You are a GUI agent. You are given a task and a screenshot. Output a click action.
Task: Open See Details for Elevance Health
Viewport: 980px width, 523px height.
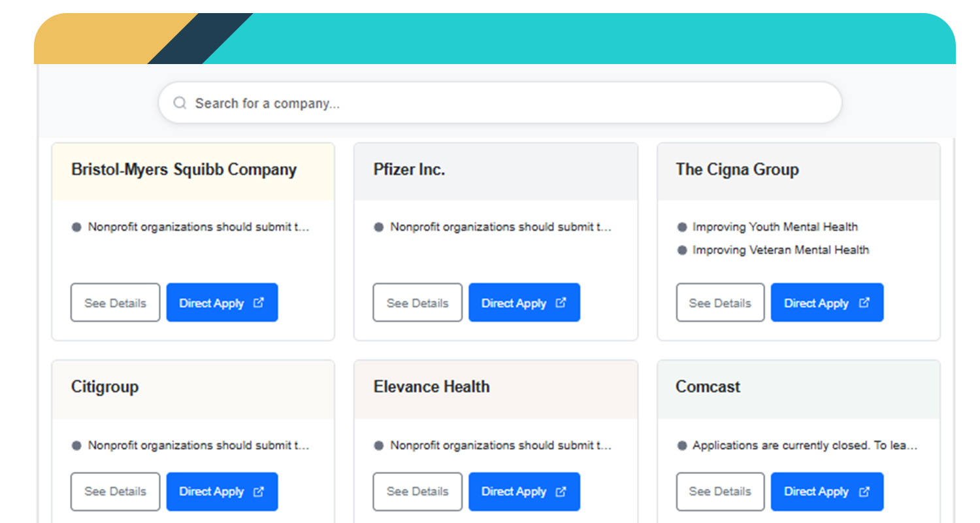click(x=417, y=492)
